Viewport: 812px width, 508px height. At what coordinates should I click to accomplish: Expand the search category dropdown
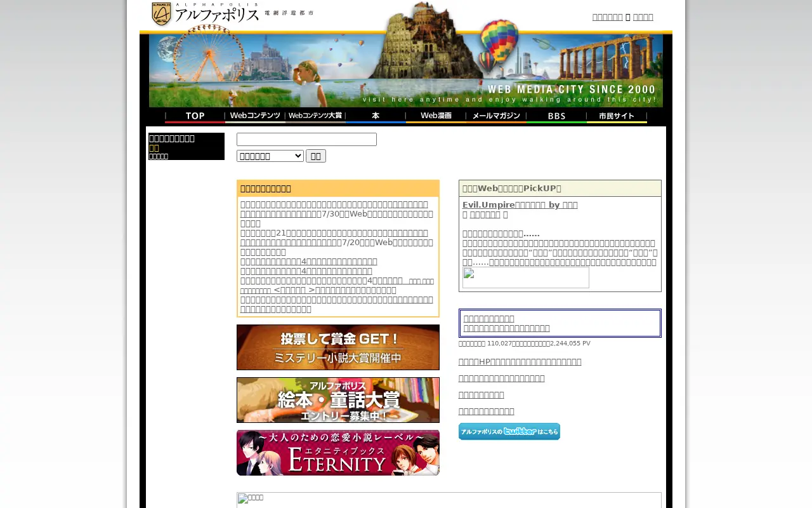click(270, 156)
